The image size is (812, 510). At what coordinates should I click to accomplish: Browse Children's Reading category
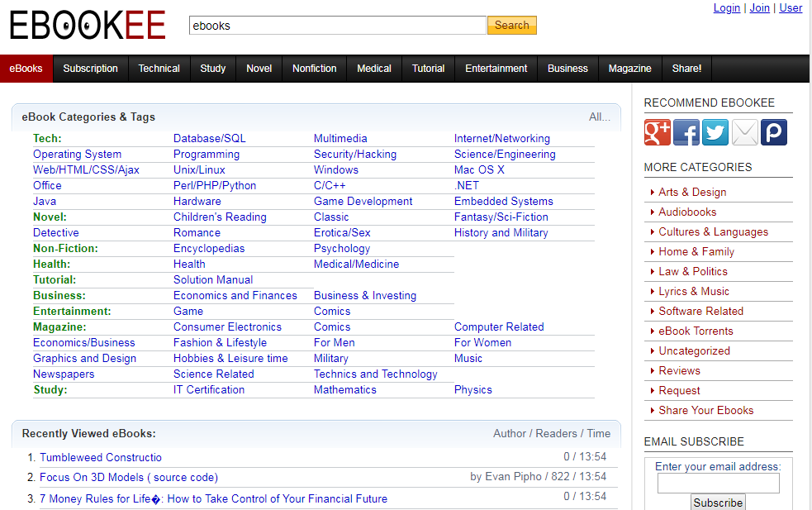[x=220, y=217]
